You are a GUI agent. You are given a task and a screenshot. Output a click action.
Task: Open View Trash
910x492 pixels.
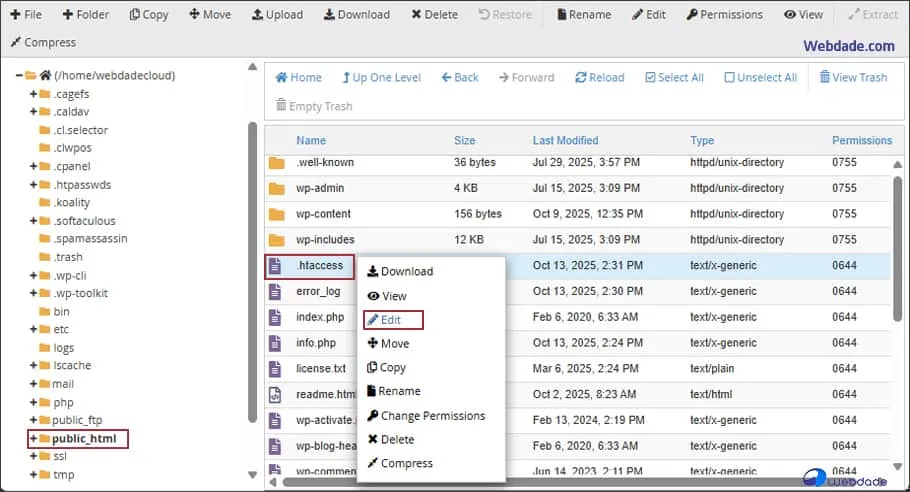(x=853, y=78)
